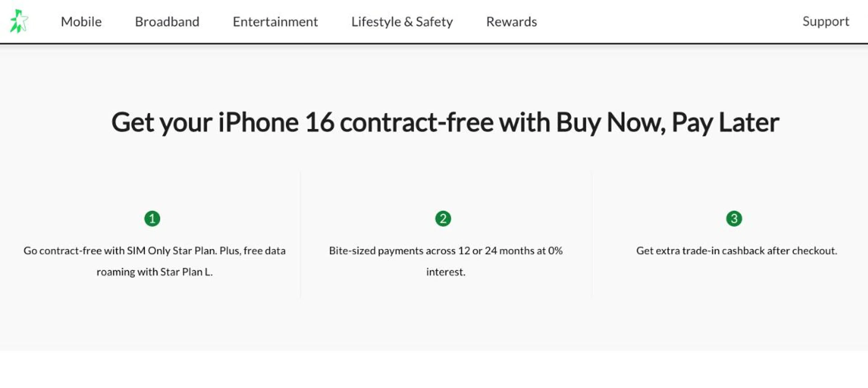868x388 pixels.
Task: Click the "roaming with Star Plan L." line
Action: tap(154, 272)
